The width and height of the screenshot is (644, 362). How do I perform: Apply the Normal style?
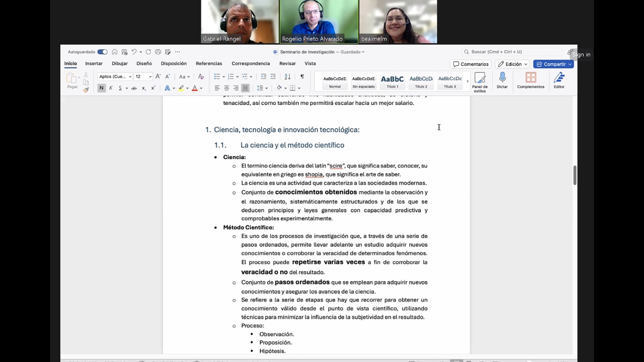335,81
